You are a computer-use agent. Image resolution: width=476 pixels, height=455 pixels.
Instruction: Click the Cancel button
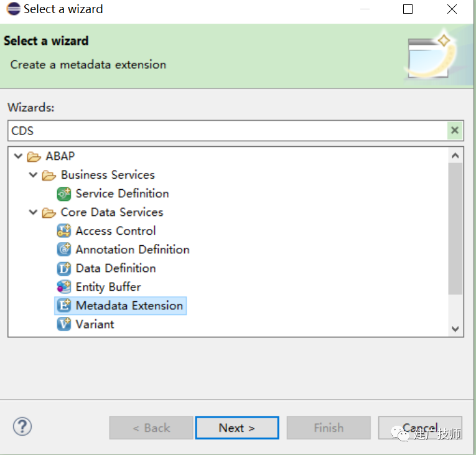tap(420, 428)
